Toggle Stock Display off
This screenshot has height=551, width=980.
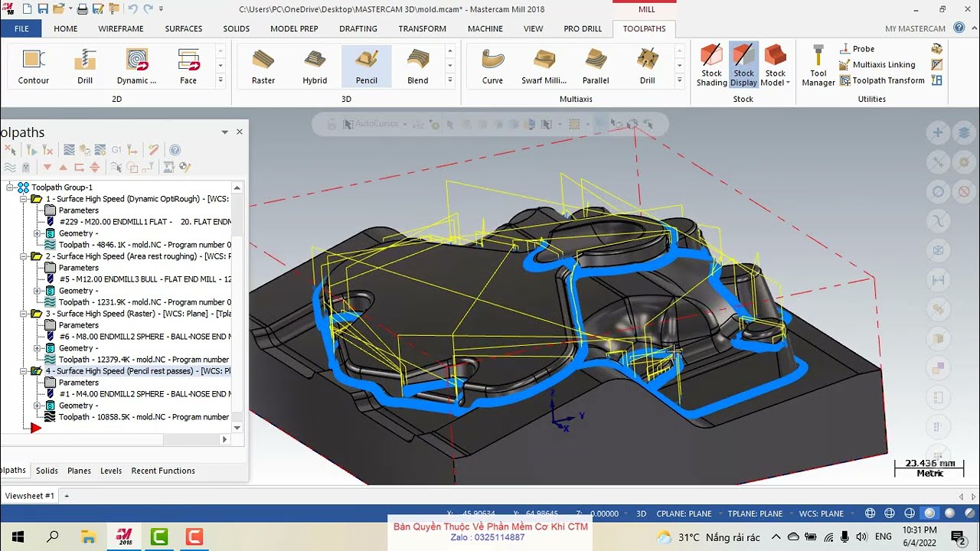pyautogui.click(x=743, y=65)
